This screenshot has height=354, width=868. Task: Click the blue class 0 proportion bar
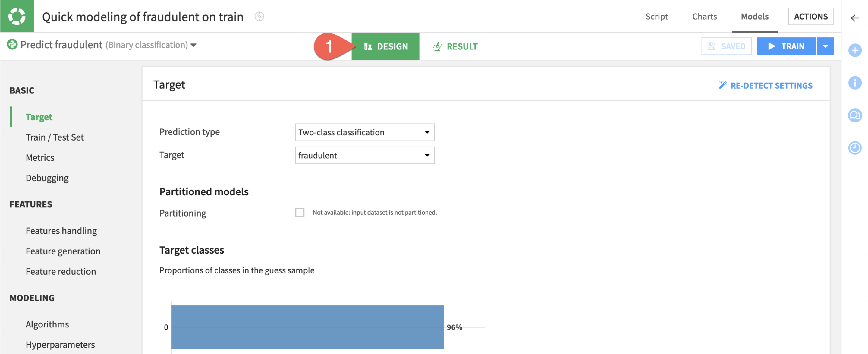307,327
